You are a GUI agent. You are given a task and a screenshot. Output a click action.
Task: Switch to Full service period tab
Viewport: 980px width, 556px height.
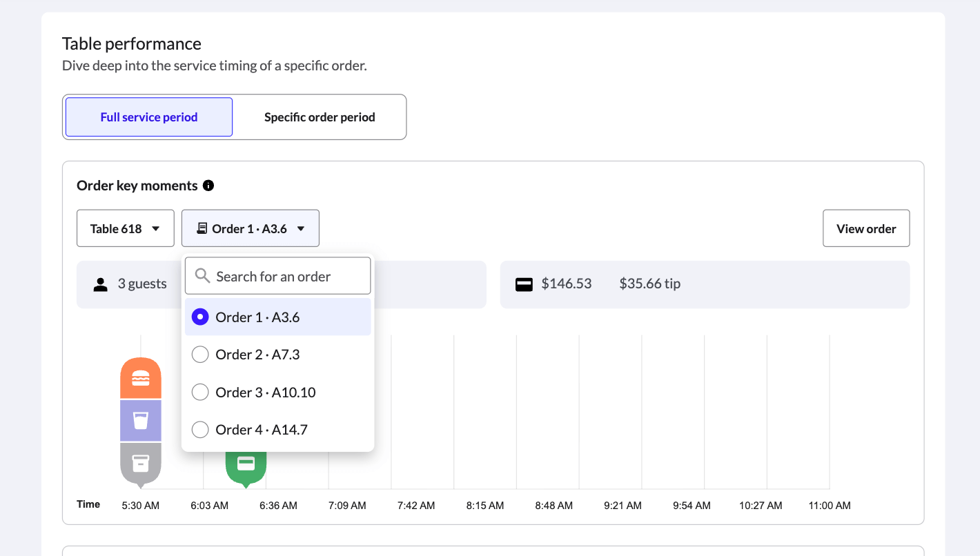149,117
